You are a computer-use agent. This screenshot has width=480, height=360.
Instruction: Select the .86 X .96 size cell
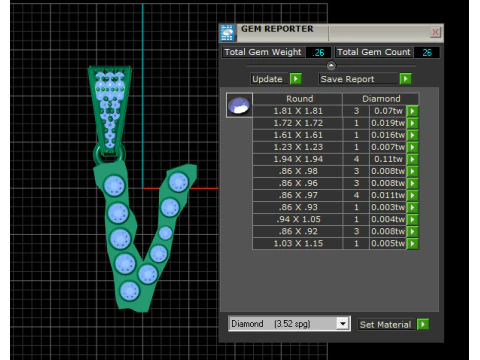[x=298, y=183]
